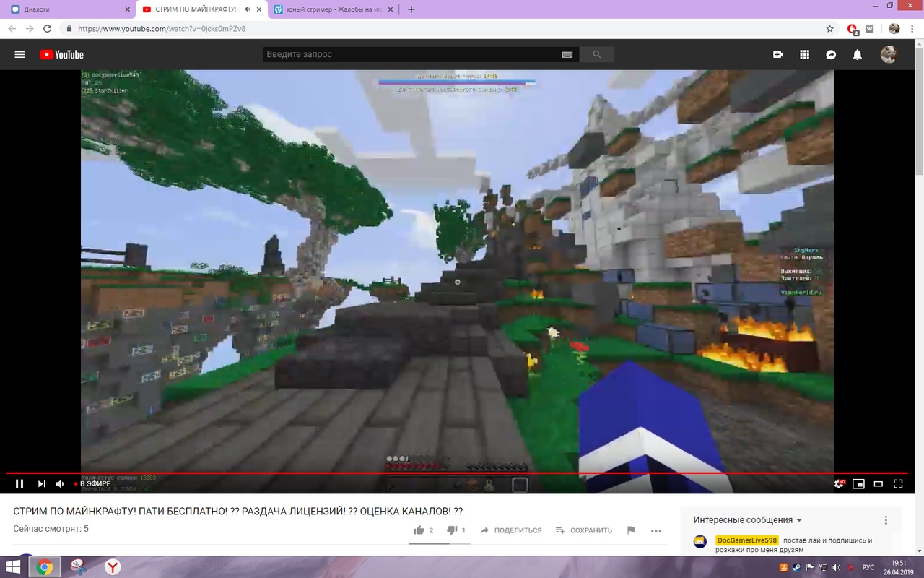The height and width of the screenshot is (578, 924).
Task: Dislike the video with thumbs down
Action: 453,530
